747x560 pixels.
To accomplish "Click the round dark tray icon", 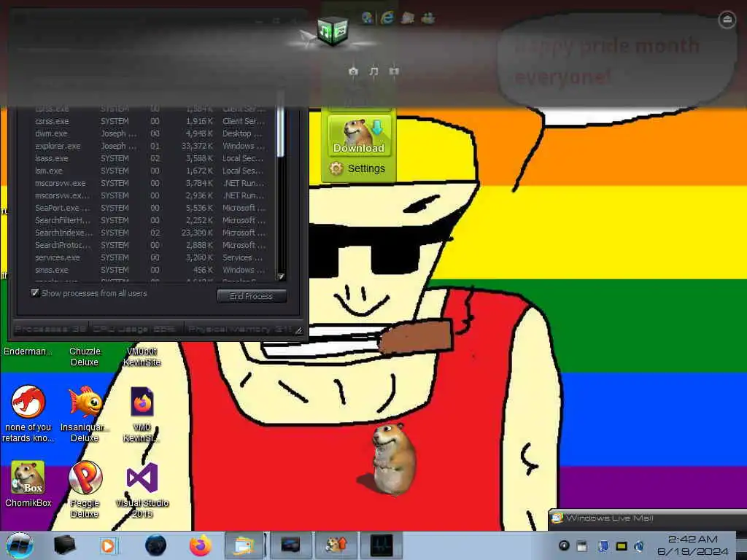I will [564, 546].
